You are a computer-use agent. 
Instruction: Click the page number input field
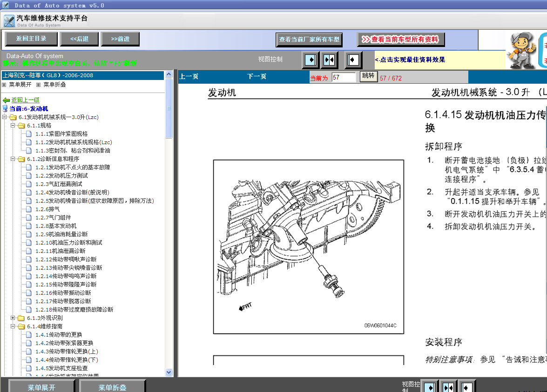344,77
